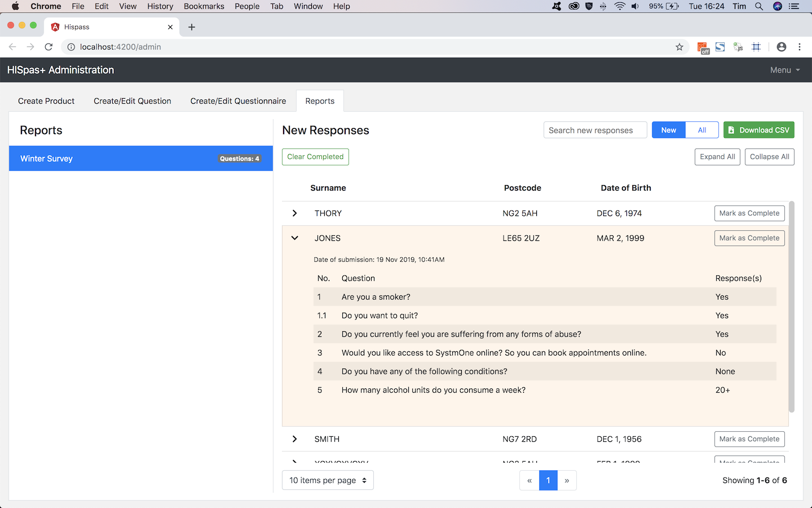This screenshot has width=812, height=508.
Task: Collapse the JONES response row
Action: (294, 238)
